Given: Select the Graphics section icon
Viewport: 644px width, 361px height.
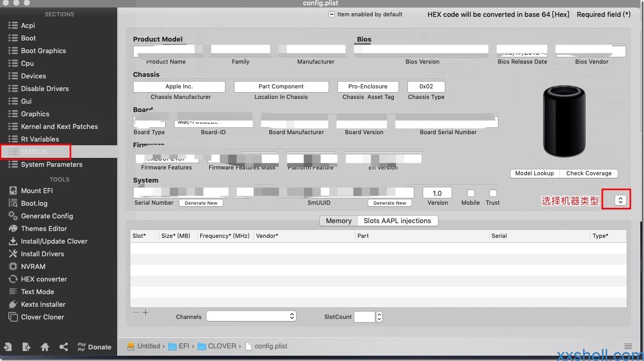Looking at the screenshot, I should click(13, 114).
